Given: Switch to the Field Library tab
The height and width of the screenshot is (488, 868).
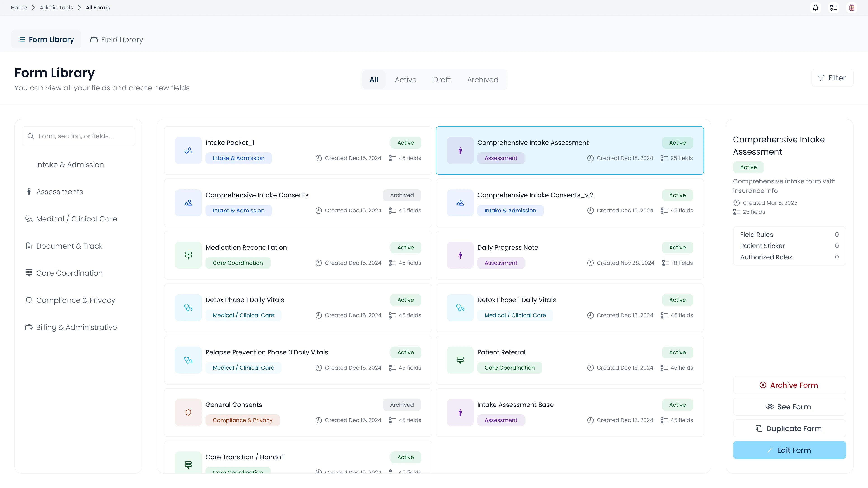Looking at the screenshot, I should click(x=117, y=39).
